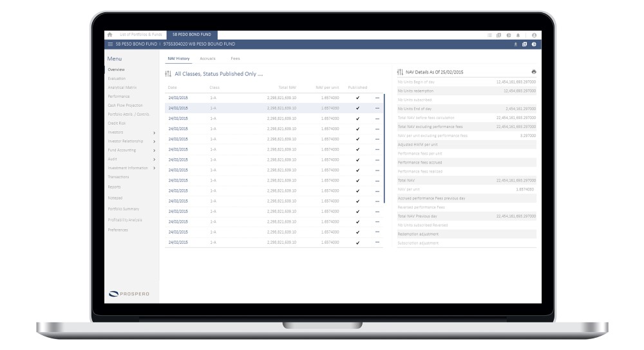The image size is (644, 350).
Task: Open the NAV History tab
Action: pyautogui.click(x=178, y=59)
